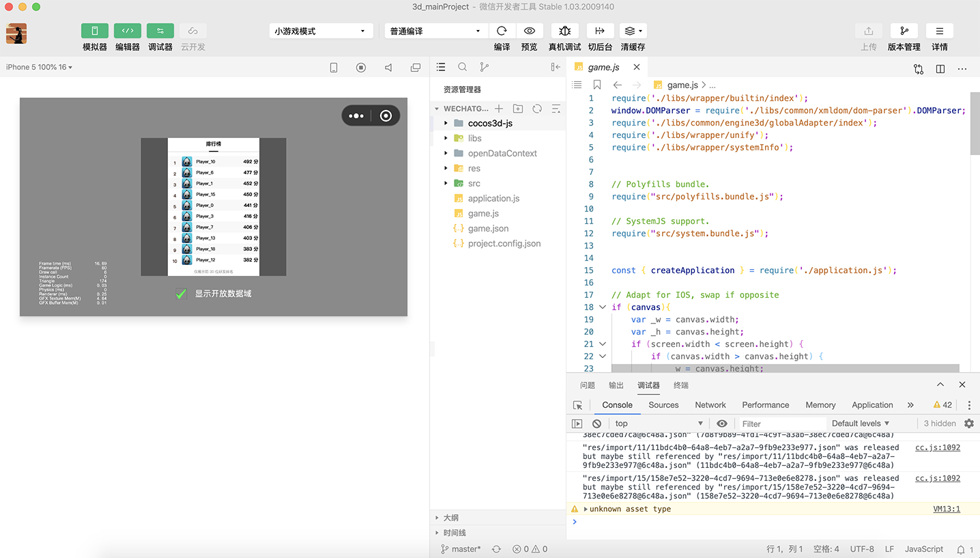Open the Performance devtools tab
980x558 pixels.
point(766,405)
